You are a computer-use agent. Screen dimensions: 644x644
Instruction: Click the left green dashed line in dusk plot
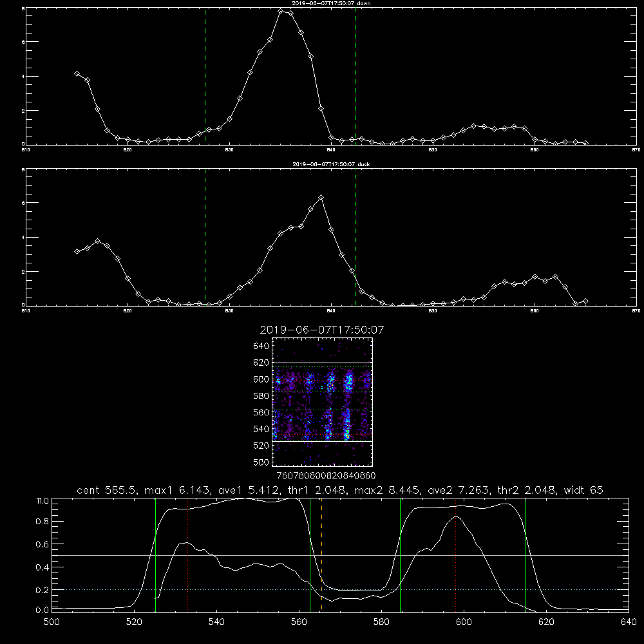(205, 237)
